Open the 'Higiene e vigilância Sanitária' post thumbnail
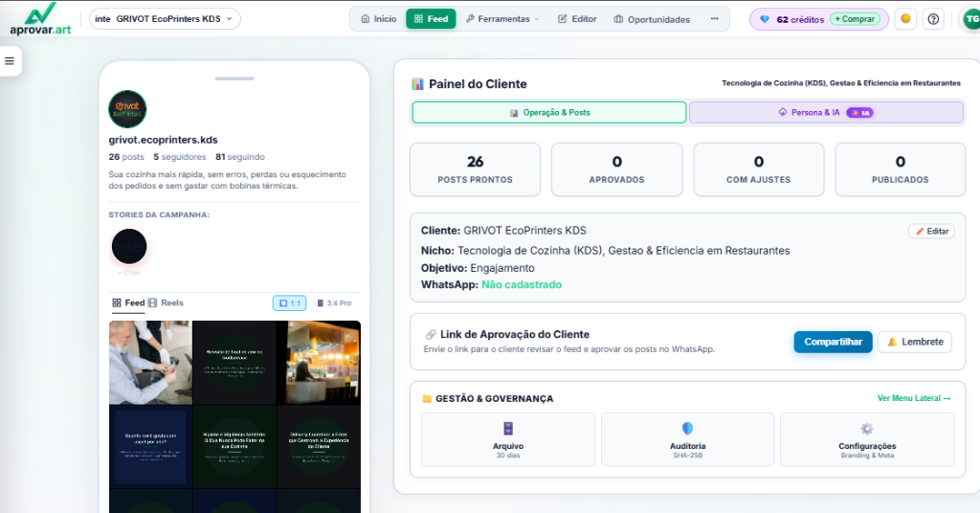The width and height of the screenshot is (980, 513). pos(234,447)
